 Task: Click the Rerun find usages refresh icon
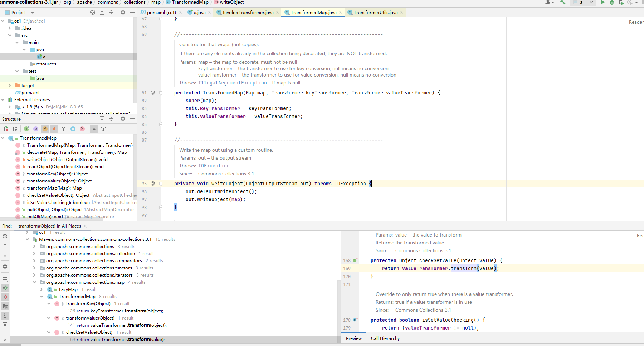coord(5,236)
